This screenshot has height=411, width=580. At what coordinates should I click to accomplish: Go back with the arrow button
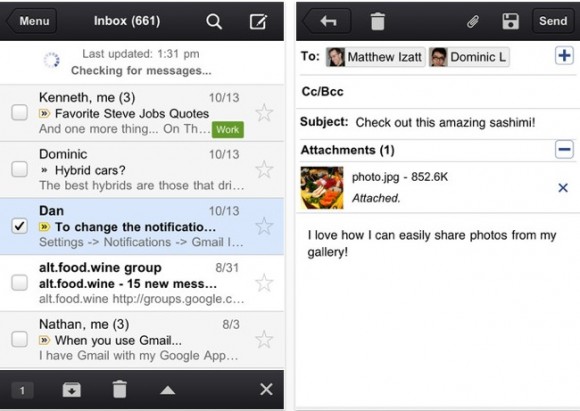coord(327,21)
